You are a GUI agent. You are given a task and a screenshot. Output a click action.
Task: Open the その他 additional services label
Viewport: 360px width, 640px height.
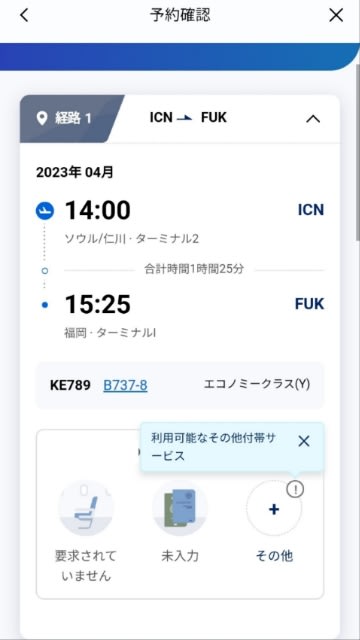(x=274, y=556)
